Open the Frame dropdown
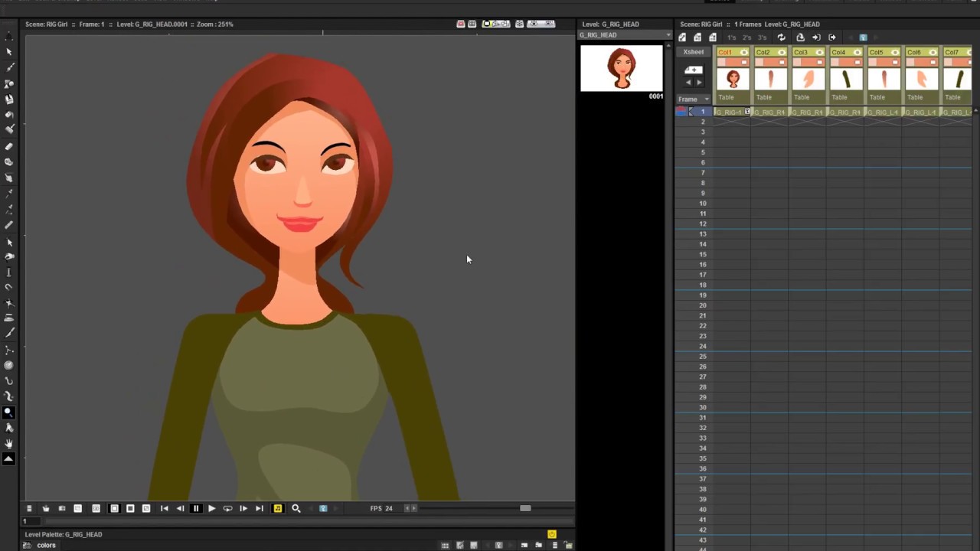The image size is (980, 551). pyautogui.click(x=694, y=99)
